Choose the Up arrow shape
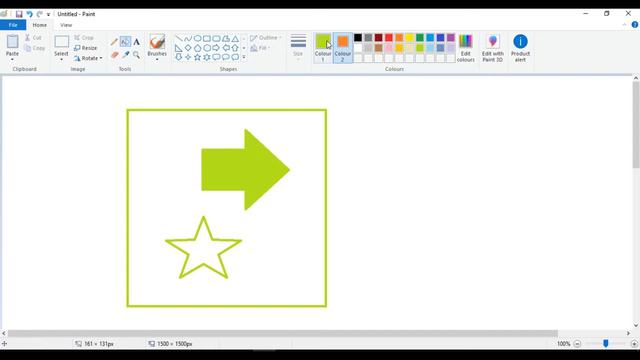The height and width of the screenshot is (360, 640). 236,48
